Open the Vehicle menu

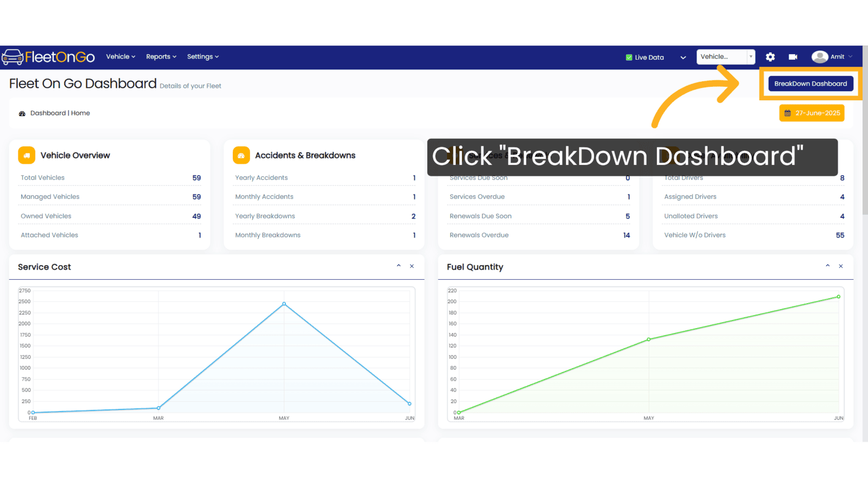coord(120,56)
